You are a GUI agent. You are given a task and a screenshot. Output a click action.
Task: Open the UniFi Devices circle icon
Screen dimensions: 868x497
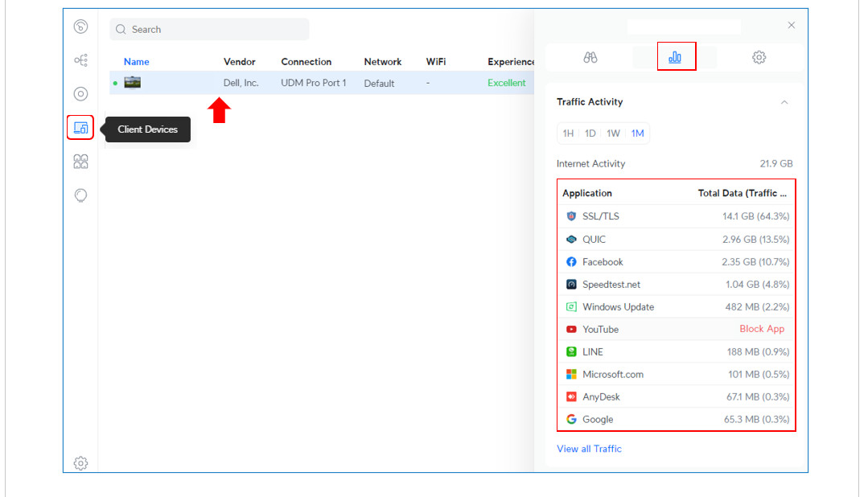click(x=80, y=94)
